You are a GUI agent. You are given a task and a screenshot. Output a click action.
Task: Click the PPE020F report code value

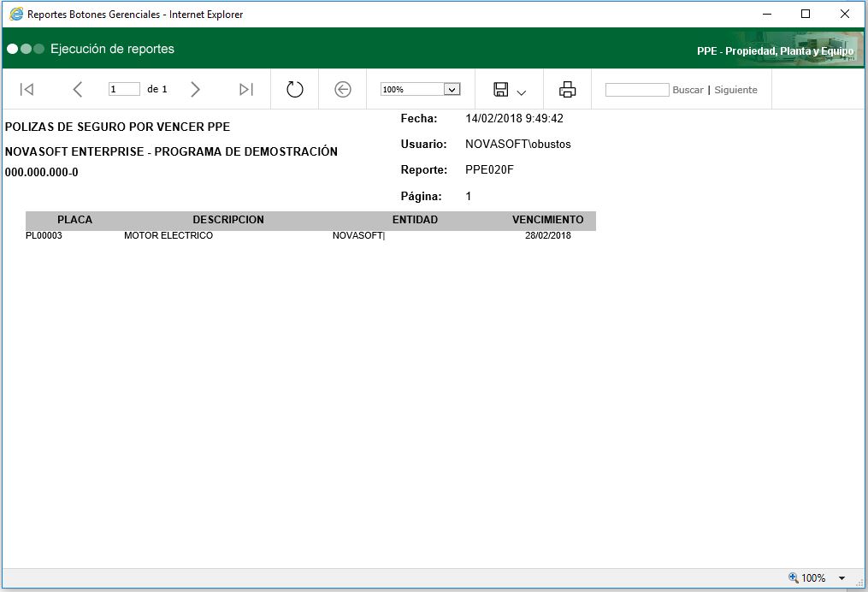tap(489, 170)
